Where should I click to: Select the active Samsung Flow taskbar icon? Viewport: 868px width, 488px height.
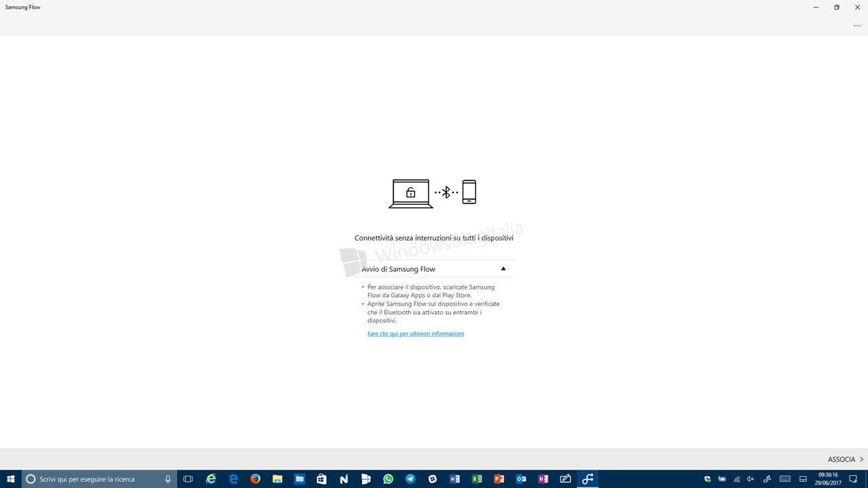click(588, 479)
